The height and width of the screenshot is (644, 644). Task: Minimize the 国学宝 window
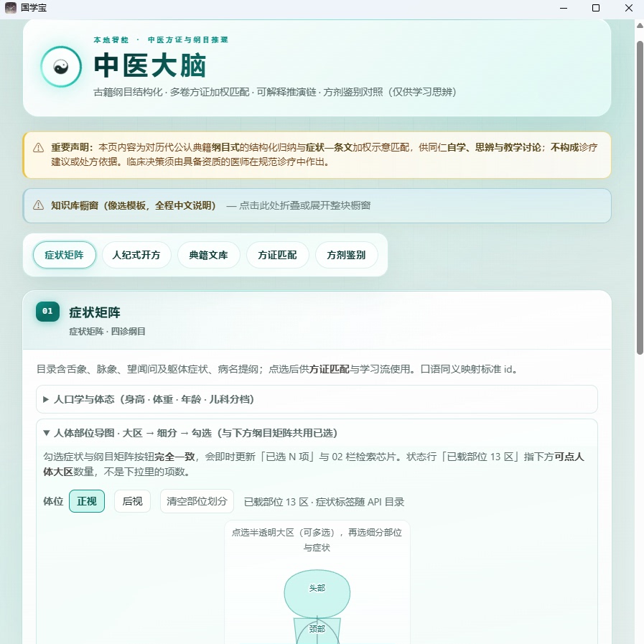pos(564,8)
